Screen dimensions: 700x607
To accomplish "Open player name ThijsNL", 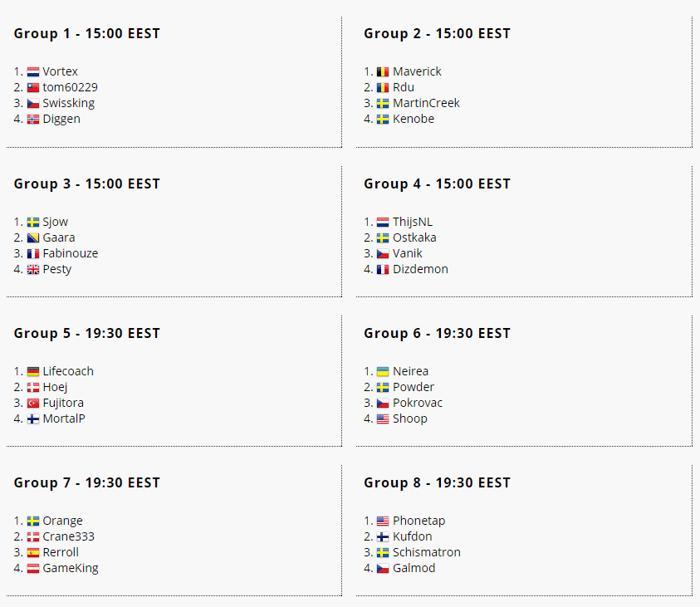I will (413, 222).
